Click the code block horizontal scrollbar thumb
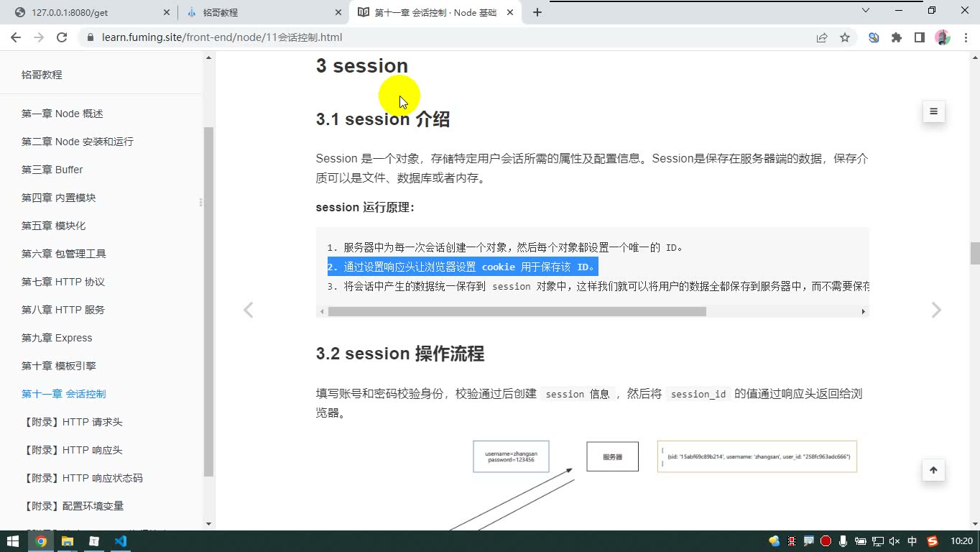 tap(517, 311)
